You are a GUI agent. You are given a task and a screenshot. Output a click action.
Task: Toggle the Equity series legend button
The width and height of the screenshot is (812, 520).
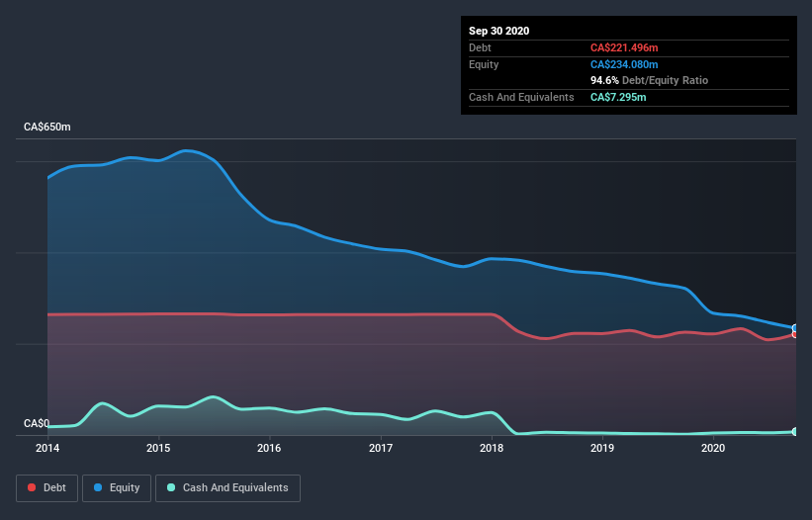(117, 488)
